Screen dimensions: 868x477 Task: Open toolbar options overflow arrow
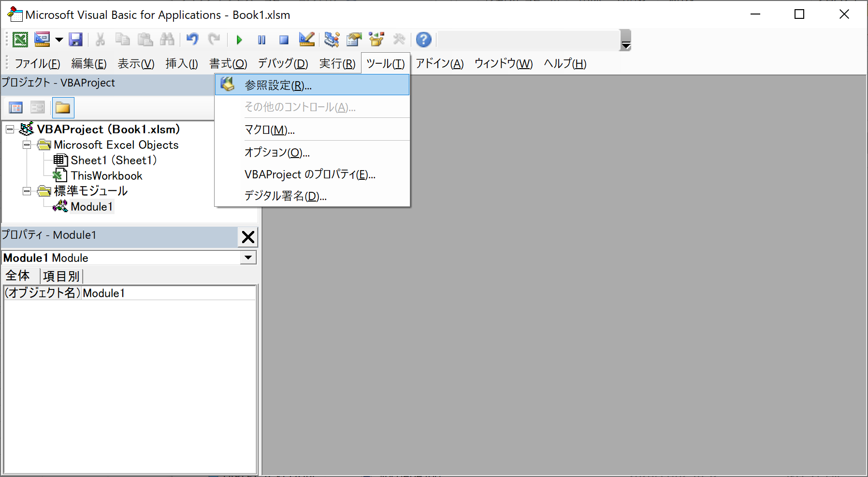pyautogui.click(x=626, y=40)
